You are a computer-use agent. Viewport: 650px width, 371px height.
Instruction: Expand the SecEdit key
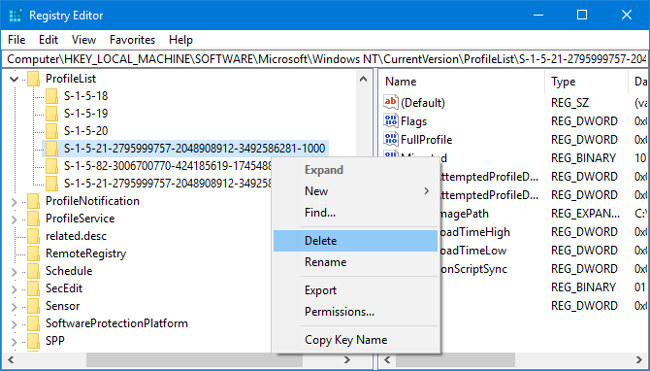point(14,289)
